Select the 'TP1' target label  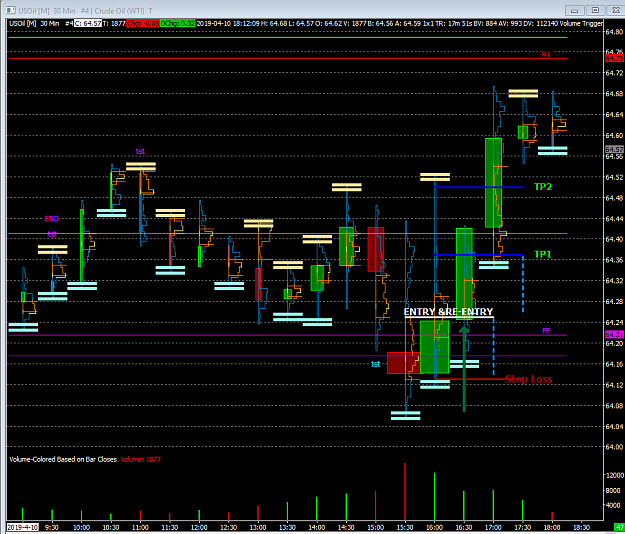click(x=543, y=254)
